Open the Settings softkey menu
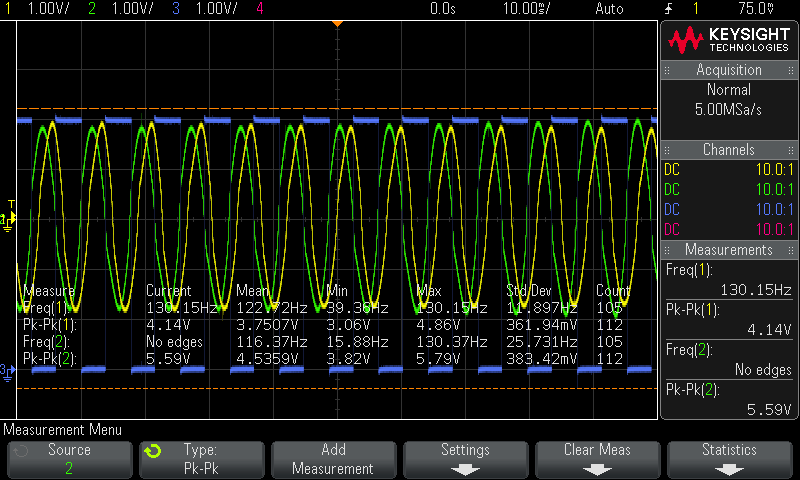The height and width of the screenshot is (480, 800). tap(465, 459)
